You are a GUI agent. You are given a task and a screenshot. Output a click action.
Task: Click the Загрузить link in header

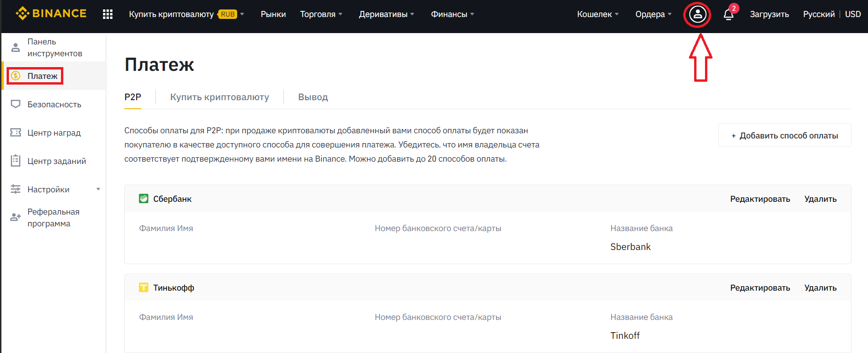click(769, 14)
